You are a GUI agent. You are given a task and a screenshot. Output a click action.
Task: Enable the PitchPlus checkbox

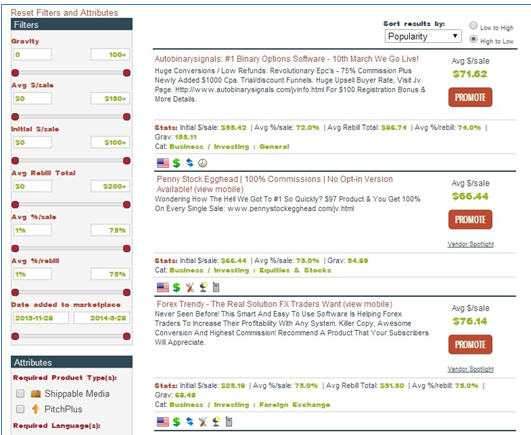point(20,409)
